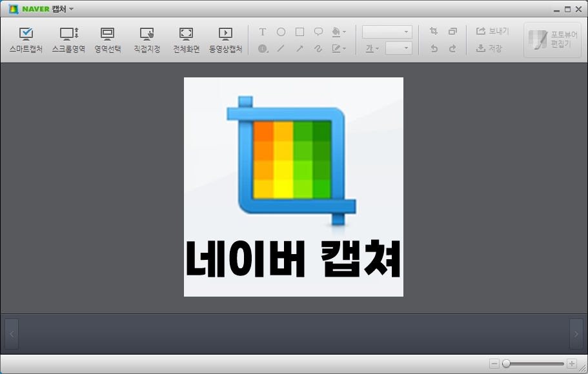The width and height of the screenshot is (588, 374).
Task: Select the Text (T) tool
Action: click(263, 32)
